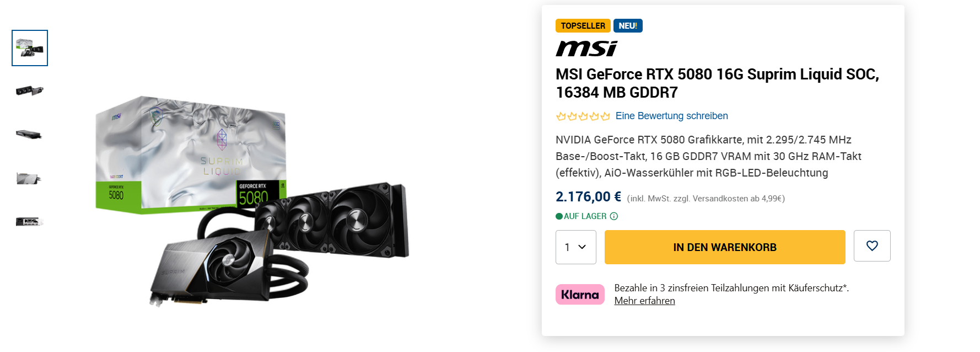The height and width of the screenshot is (352, 980).
Task: Open the quantity dropdown showing 1
Action: click(x=576, y=247)
